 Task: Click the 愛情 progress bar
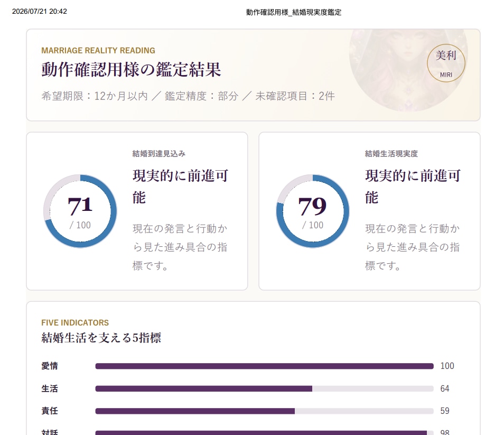coord(264,366)
